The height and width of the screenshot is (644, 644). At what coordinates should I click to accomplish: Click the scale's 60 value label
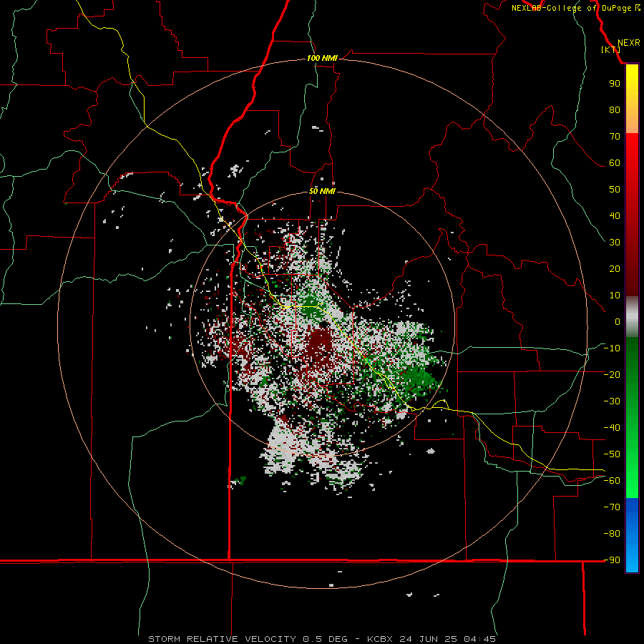[x=615, y=163]
